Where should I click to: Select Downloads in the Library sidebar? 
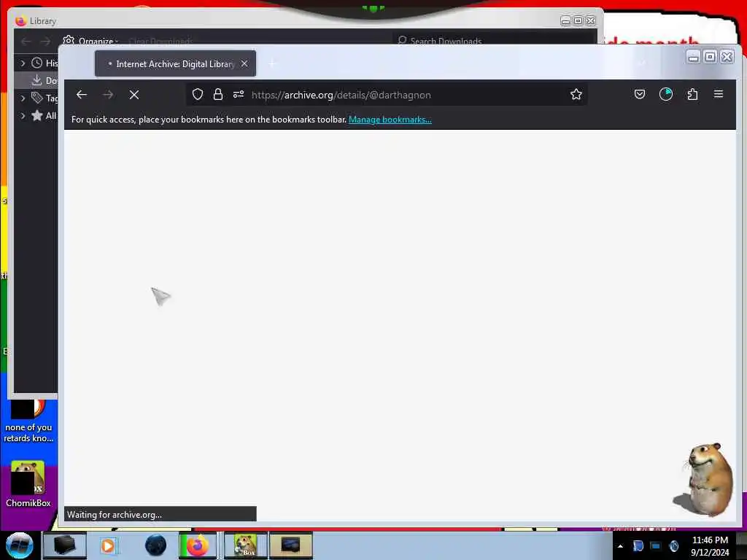coord(36,80)
